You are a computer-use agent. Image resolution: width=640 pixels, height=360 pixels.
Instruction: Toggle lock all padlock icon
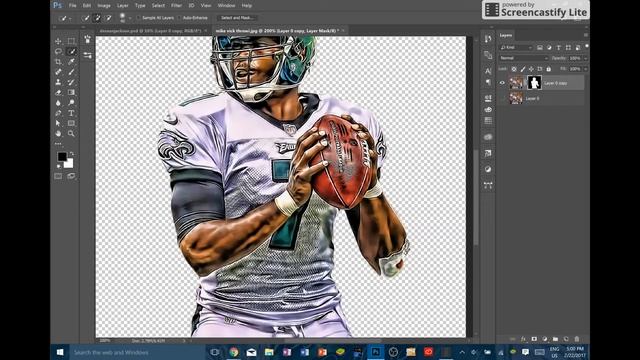[549, 69]
